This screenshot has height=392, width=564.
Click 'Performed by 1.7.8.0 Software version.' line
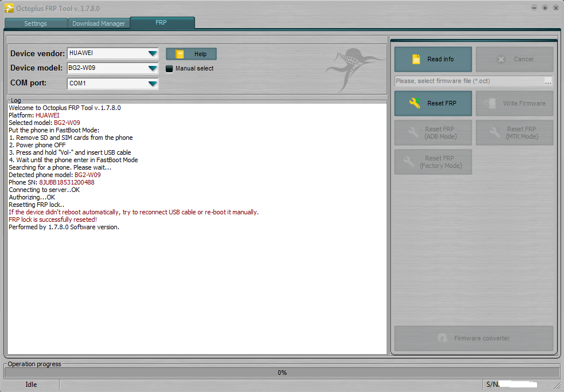64,227
